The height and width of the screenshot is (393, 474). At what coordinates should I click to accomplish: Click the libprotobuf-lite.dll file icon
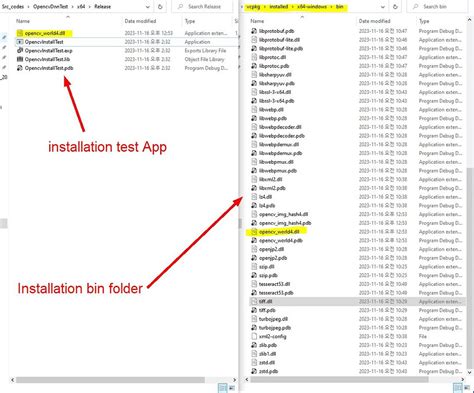(x=254, y=40)
